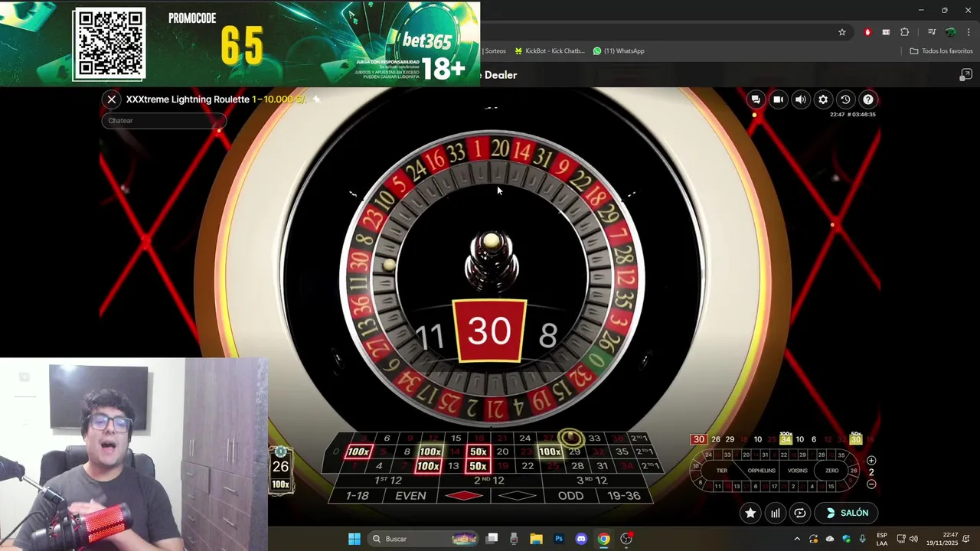
Task: Place chip on number 8 on betting grid
Action: pyautogui.click(x=407, y=452)
